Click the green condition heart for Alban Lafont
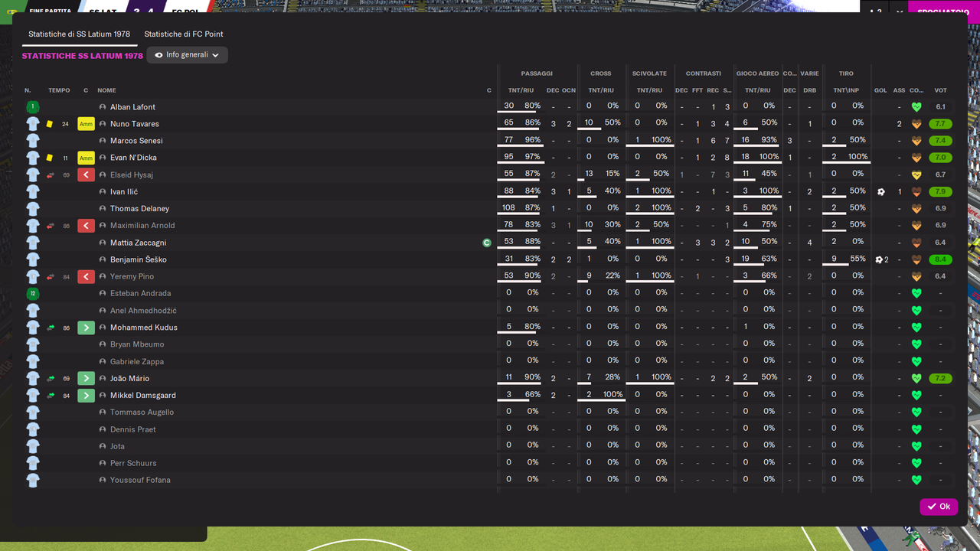Image resolution: width=980 pixels, height=551 pixels. pyautogui.click(x=916, y=107)
